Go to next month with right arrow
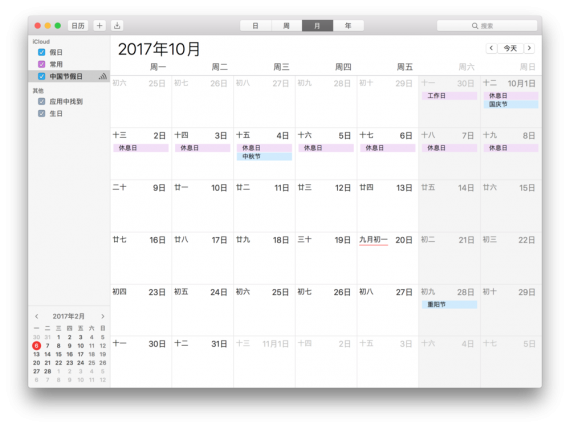This screenshot has height=428, width=570. (529, 48)
